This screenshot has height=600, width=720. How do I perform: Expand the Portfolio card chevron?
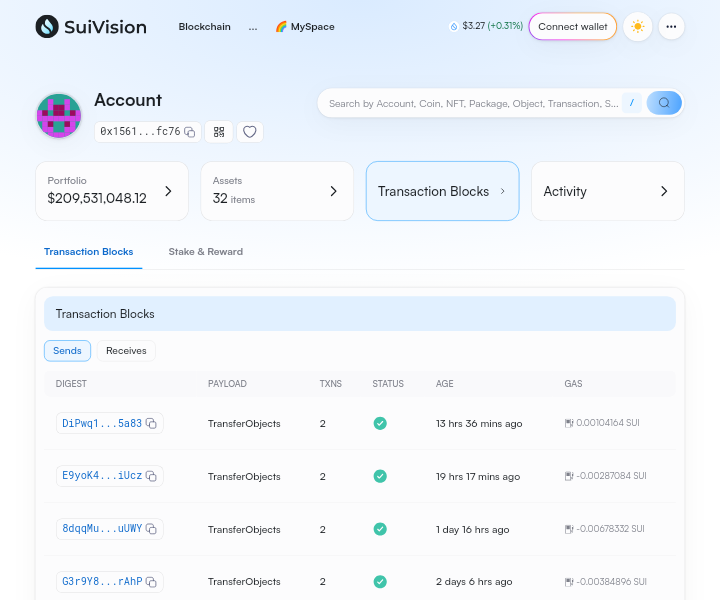point(168,191)
